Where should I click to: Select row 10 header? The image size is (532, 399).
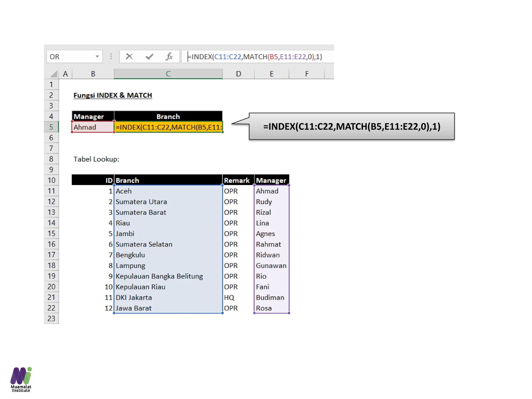coord(51,180)
